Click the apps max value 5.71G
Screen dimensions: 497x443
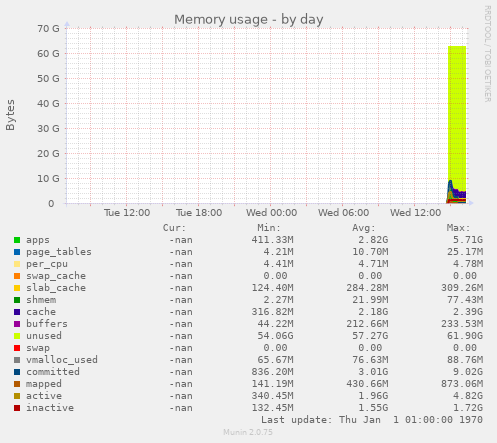point(468,240)
